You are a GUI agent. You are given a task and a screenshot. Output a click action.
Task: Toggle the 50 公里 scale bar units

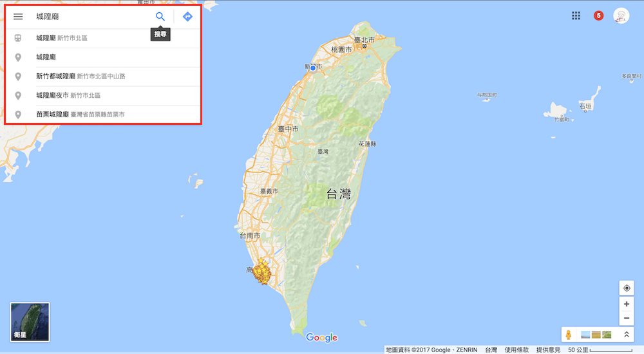(600, 350)
